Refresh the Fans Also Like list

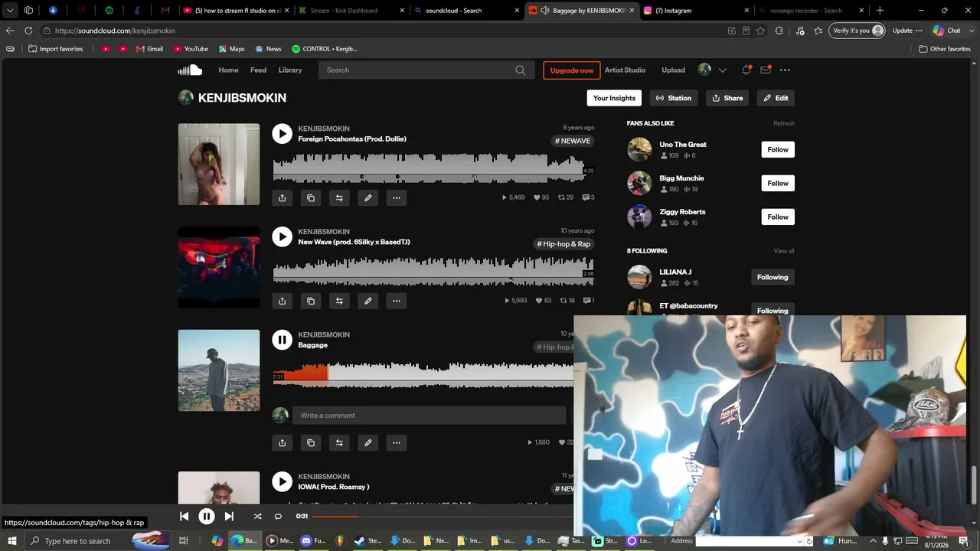pos(784,123)
